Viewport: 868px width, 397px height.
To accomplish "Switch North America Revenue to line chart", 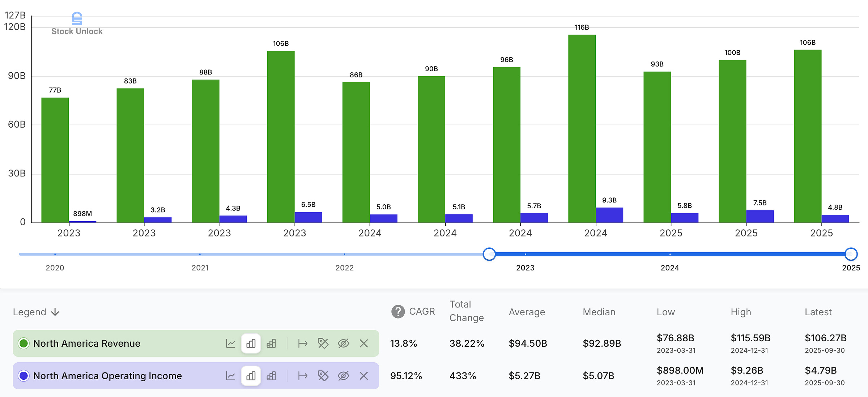I will pos(230,343).
